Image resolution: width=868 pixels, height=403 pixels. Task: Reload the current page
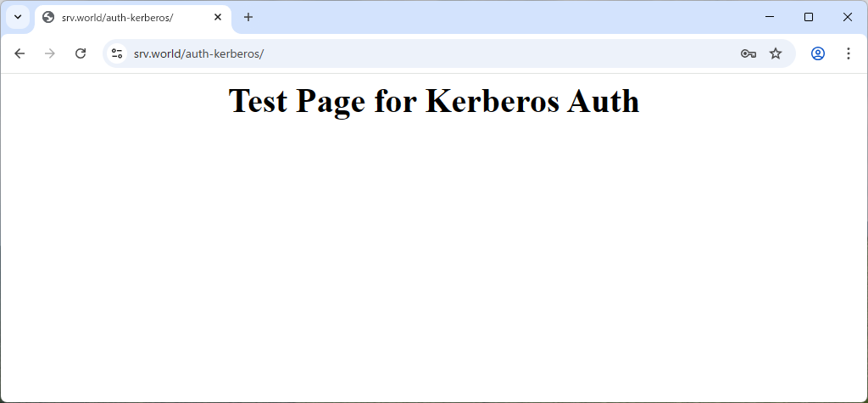click(x=81, y=53)
